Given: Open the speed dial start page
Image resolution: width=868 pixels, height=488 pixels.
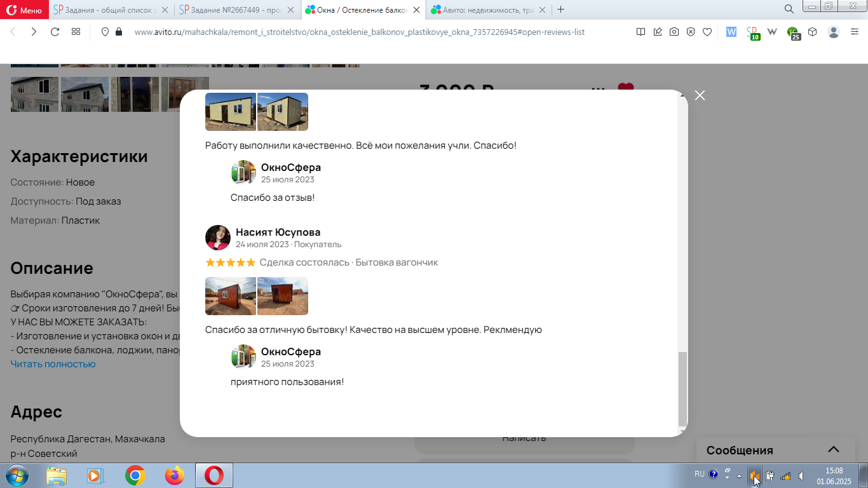Looking at the screenshot, I should click(x=76, y=32).
